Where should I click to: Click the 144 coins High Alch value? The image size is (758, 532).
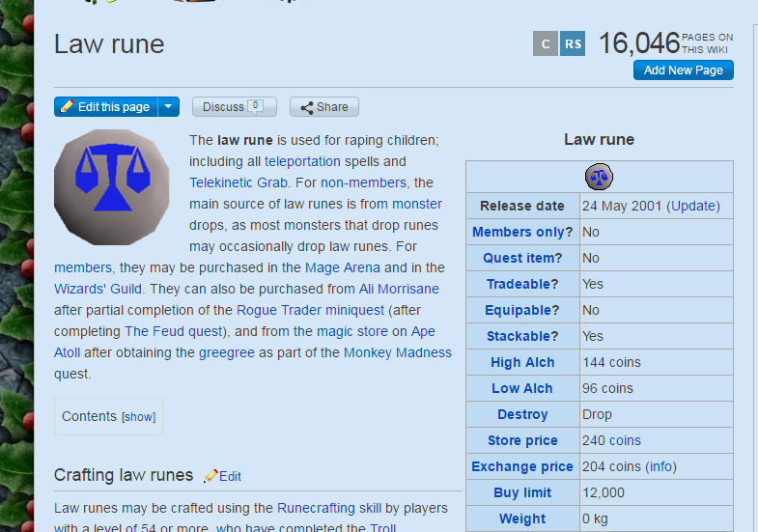(611, 362)
